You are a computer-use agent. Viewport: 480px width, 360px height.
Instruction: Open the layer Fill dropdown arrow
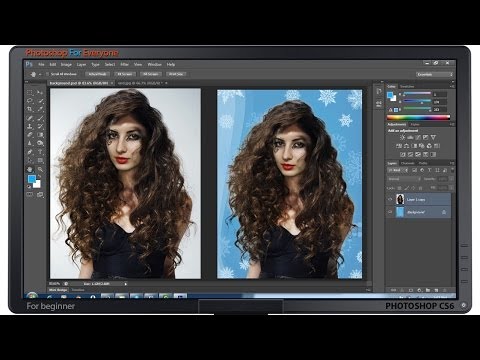pyautogui.click(x=451, y=188)
